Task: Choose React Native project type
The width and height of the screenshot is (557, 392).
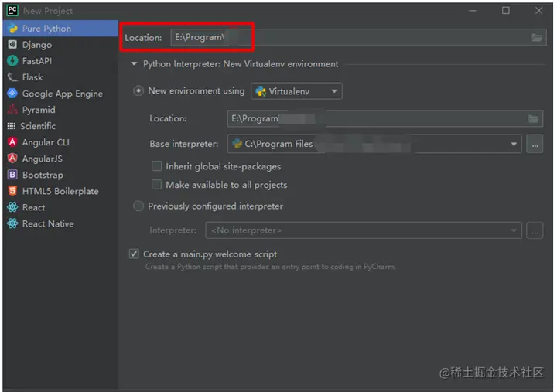Action: (x=60, y=223)
